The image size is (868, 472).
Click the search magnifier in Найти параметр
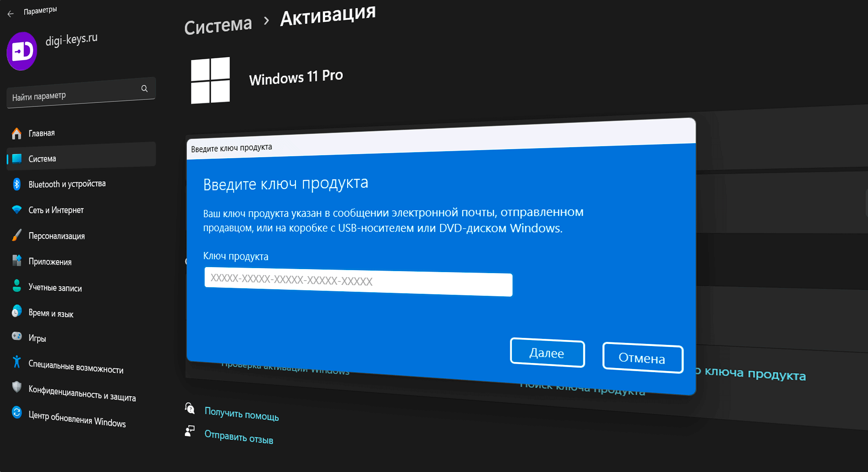pyautogui.click(x=144, y=88)
